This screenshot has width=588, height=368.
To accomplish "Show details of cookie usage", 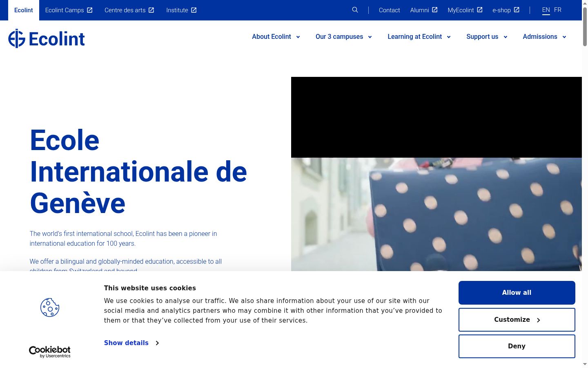I will pos(126,343).
